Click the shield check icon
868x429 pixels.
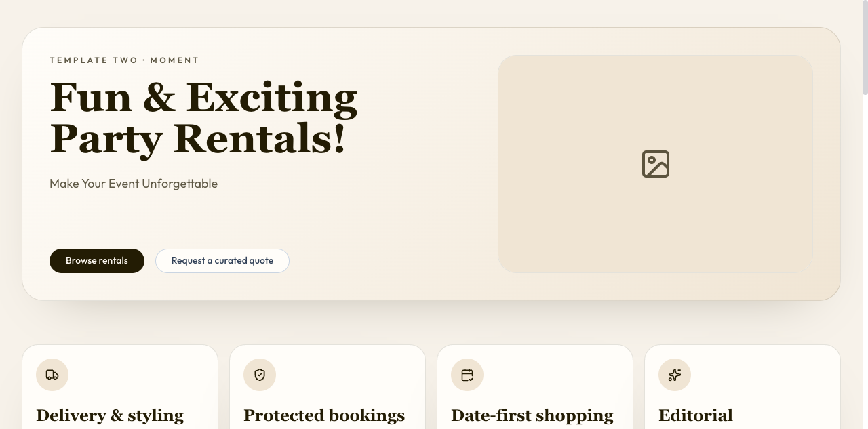click(260, 375)
